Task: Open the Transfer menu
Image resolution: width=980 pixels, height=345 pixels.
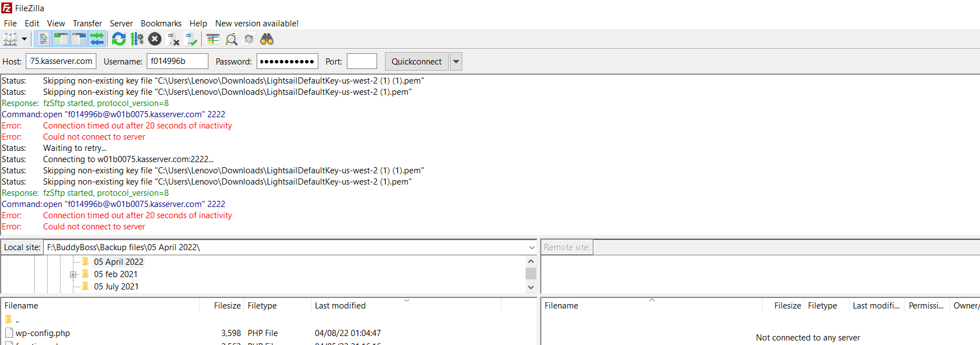Action: coord(87,24)
